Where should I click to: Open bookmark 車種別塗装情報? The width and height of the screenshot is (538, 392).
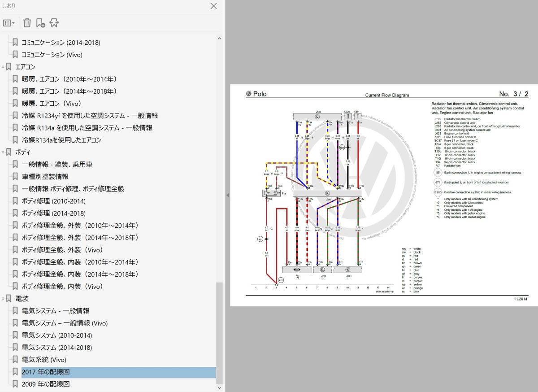[x=45, y=177]
